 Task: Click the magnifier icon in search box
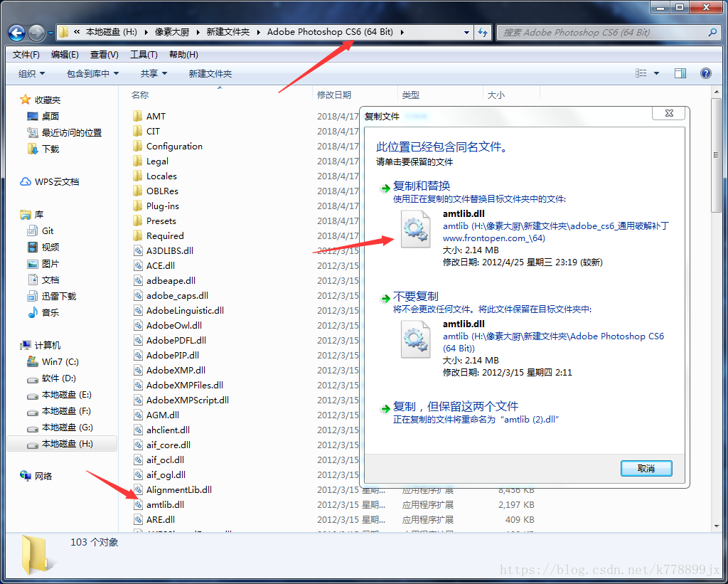tap(712, 33)
